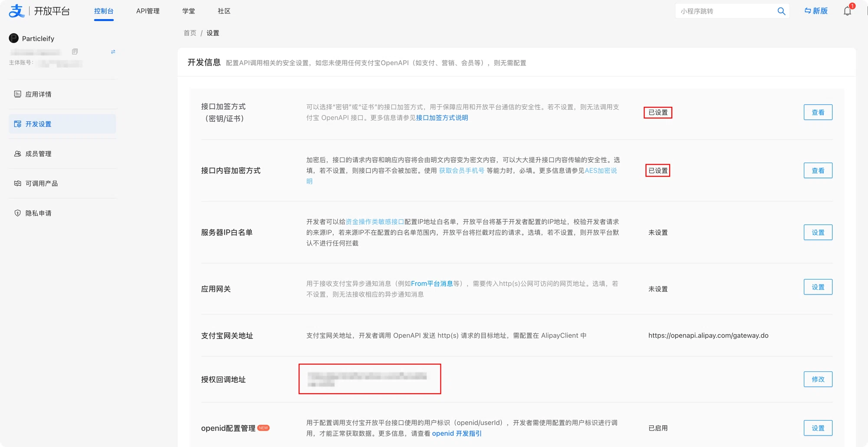The height and width of the screenshot is (447, 868).
Task: Click 修改 for 授权回调地址
Action: coord(818,379)
